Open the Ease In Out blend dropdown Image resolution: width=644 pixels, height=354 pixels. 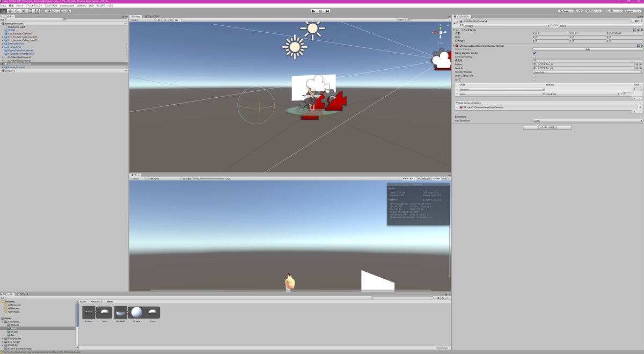tap(582, 93)
